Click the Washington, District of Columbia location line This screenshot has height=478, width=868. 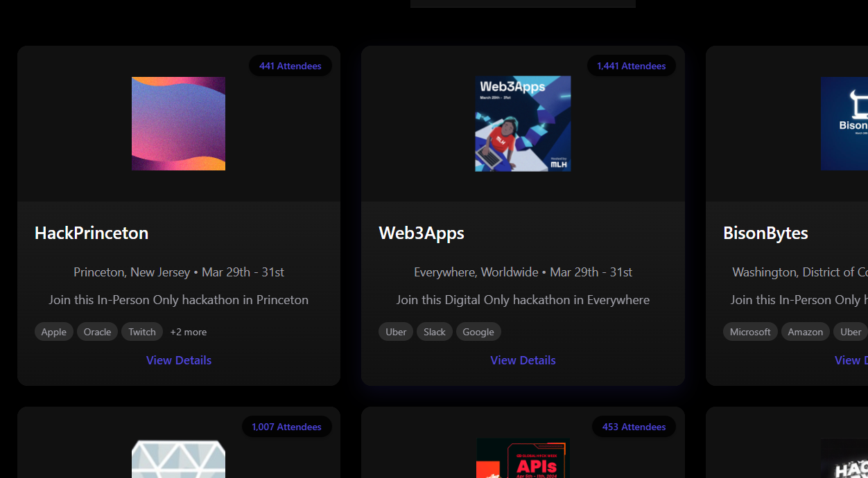(800, 272)
